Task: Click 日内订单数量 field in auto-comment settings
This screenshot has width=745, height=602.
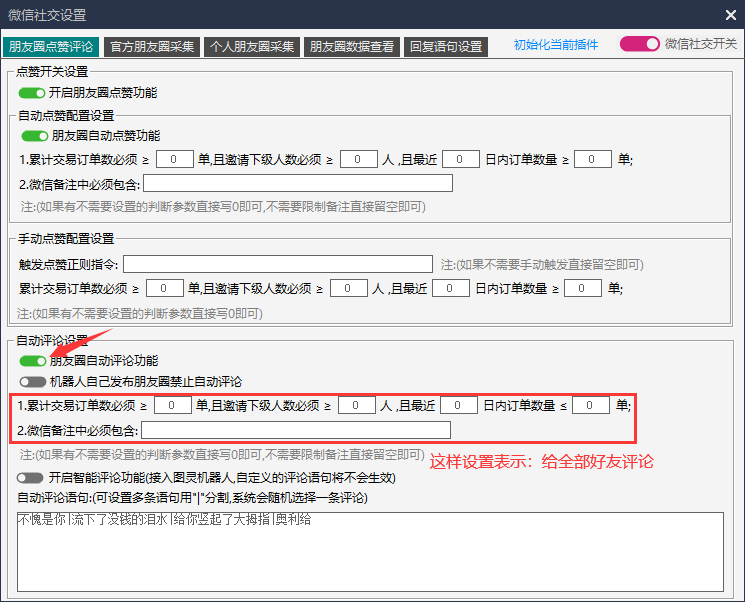Action: pyautogui.click(x=591, y=405)
